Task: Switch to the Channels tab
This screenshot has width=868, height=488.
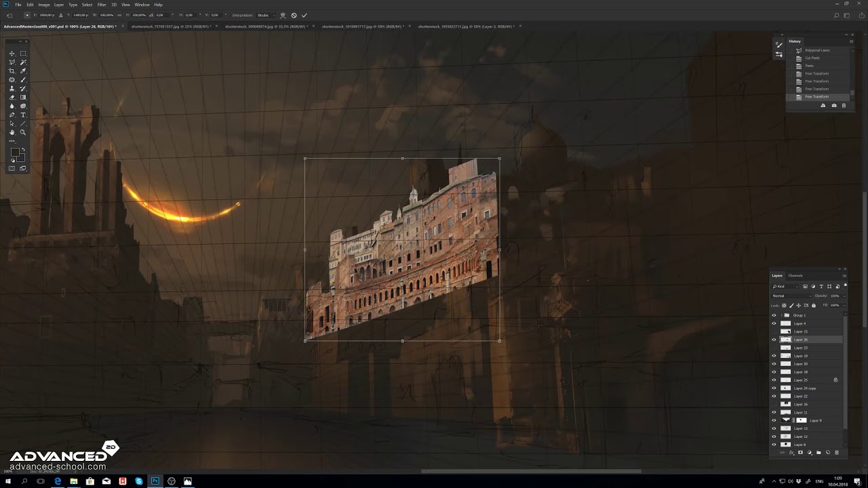Action: tap(795, 276)
